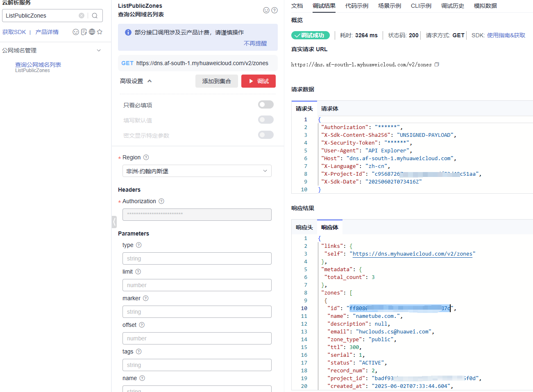The width and height of the screenshot is (533, 392).
Task: Click the limit number input field
Action: point(197,285)
